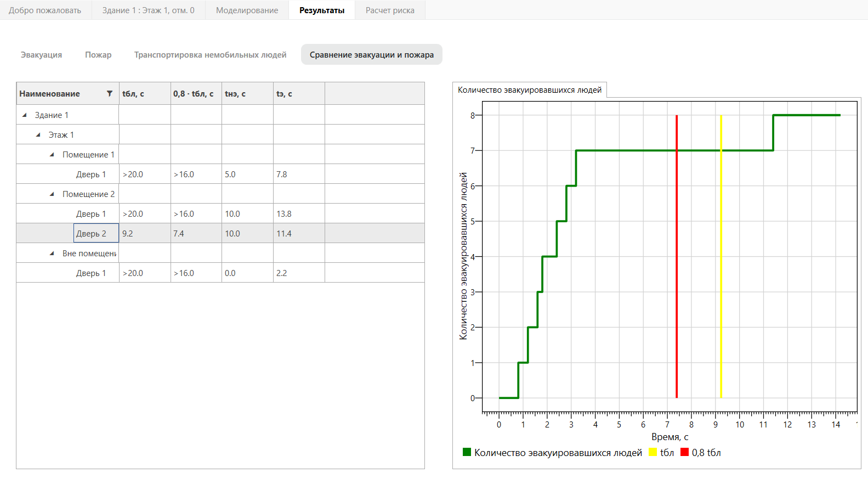Click the cell with value 13.8
This screenshot has height=484, width=868.
(x=299, y=214)
